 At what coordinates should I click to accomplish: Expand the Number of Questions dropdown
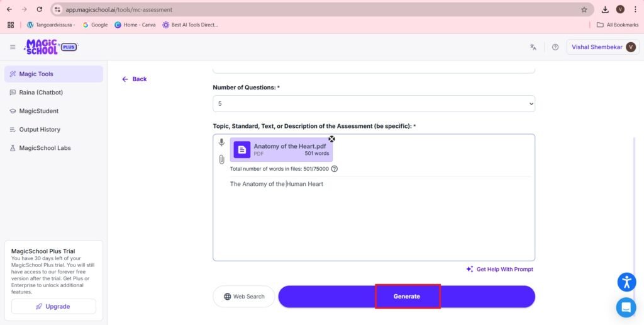point(374,104)
